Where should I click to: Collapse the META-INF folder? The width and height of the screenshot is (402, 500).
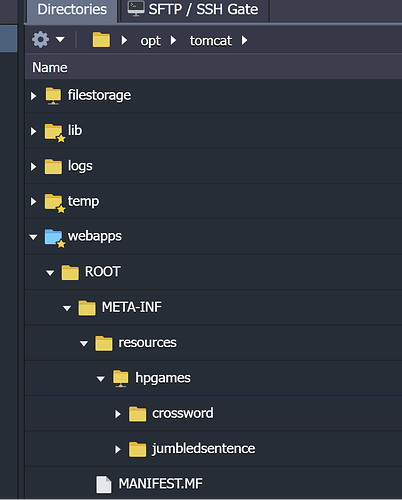pos(67,308)
